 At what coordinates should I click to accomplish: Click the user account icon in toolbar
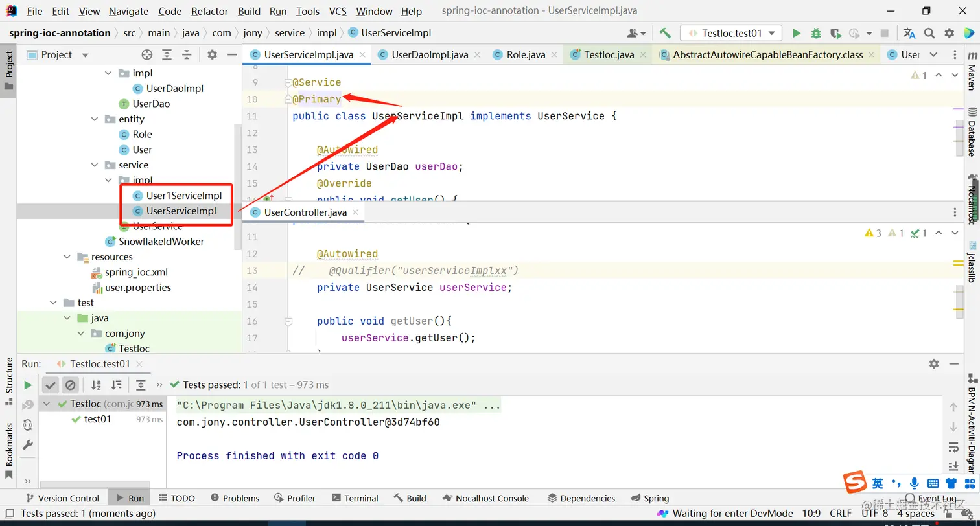636,33
